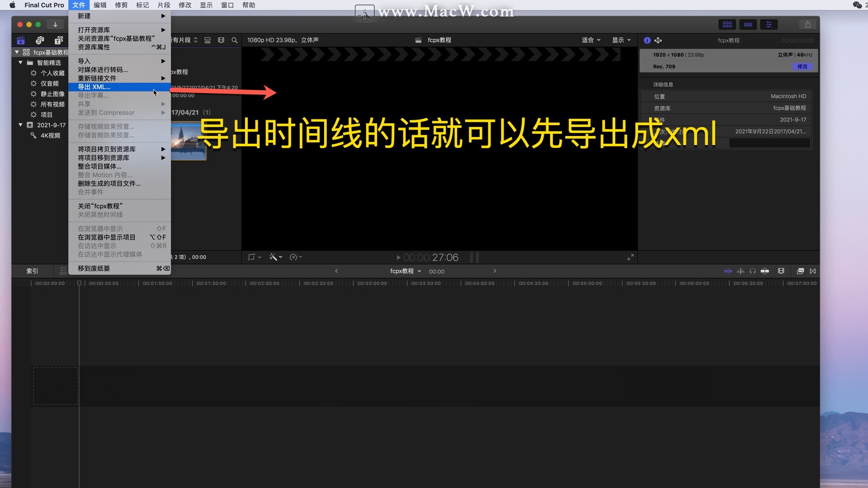Click the notes input field in inspector

tap(769, 143)
